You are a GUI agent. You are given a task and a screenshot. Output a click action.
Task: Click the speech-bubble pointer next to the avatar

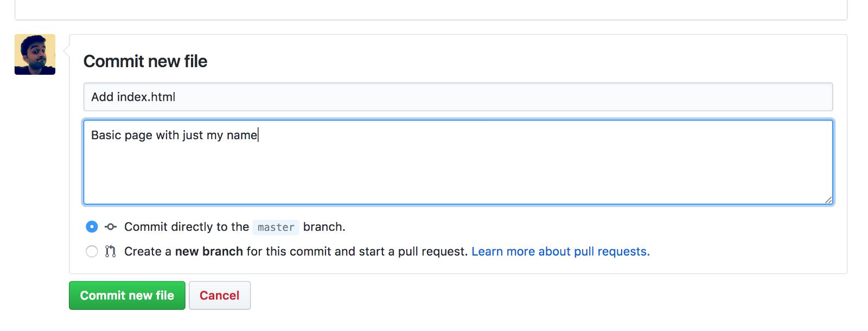pyautogui.click(x=66, y=51)
